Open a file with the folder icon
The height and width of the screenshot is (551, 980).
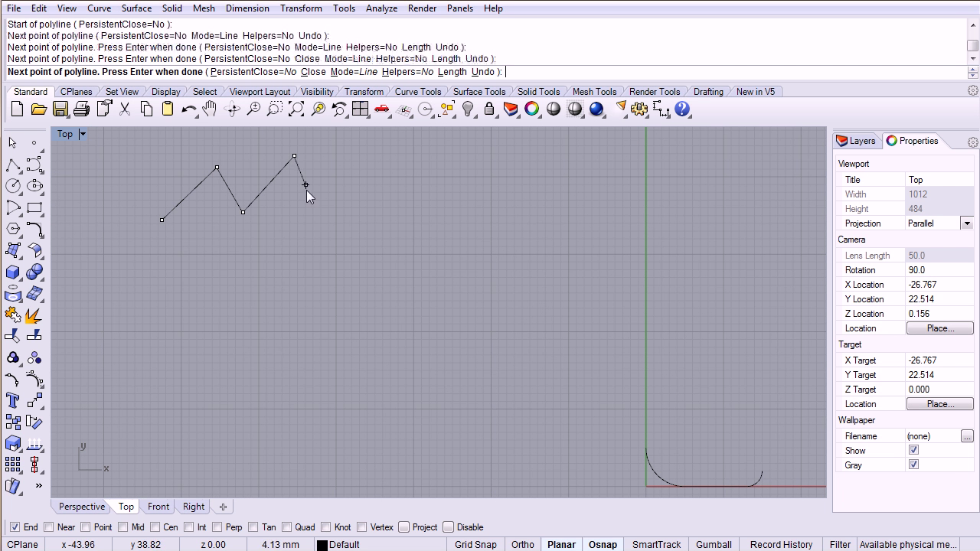pos(38,109)
